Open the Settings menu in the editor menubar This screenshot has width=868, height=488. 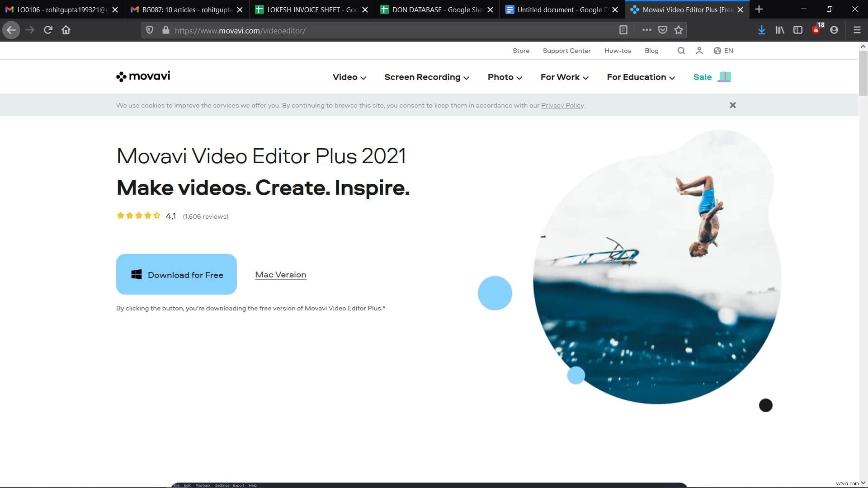coord(222,485)
